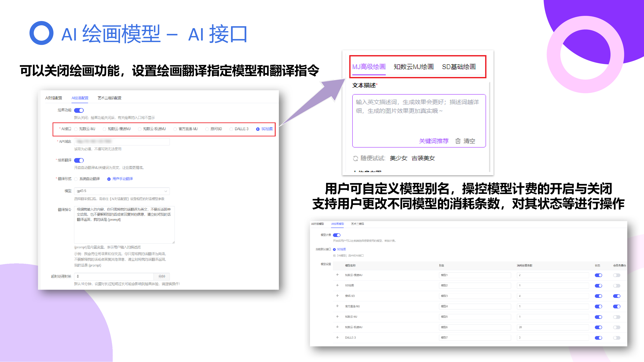Click drag handle icon for 意间-SD row
This screenshot has height=362, width=644.
point(337,296)
